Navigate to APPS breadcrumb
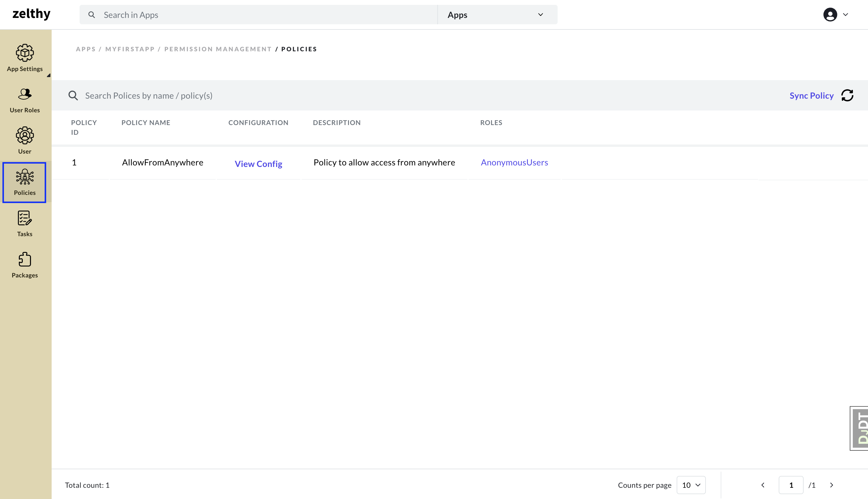Screen dimensions: 868x499 tap(86, 49)
